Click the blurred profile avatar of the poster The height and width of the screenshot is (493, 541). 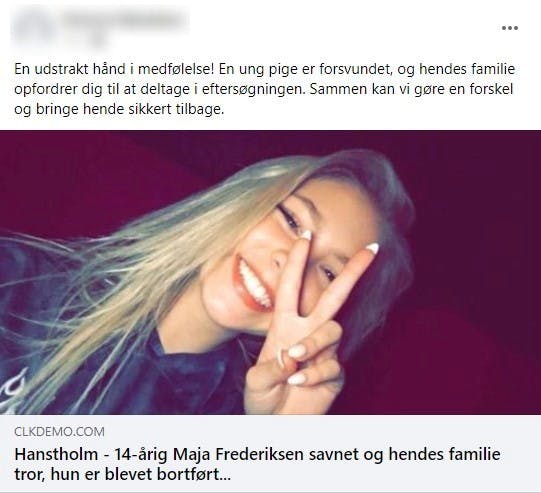coord(32,28)
